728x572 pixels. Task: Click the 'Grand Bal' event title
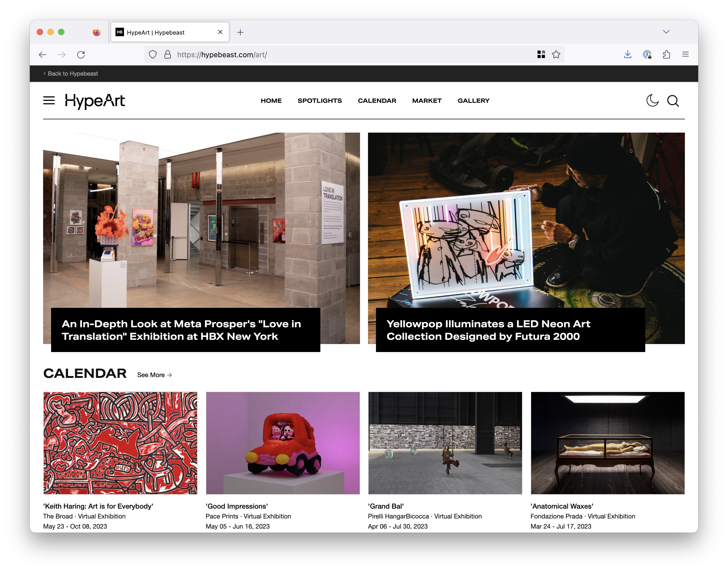tap(386, 506)
